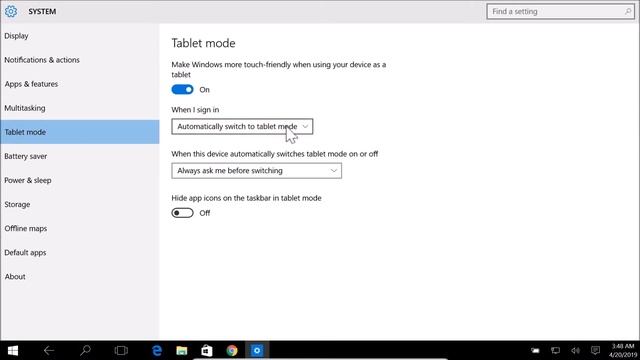This screenshot has width=640, height=360.
Task: Turn off the tablet mode touch-friendly toggle
Action: point(182,89)
